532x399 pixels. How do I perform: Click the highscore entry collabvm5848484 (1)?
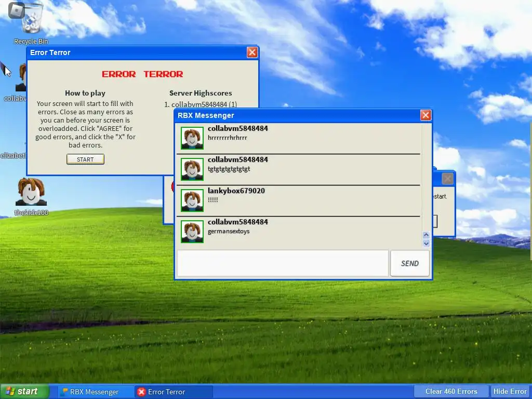201,104
